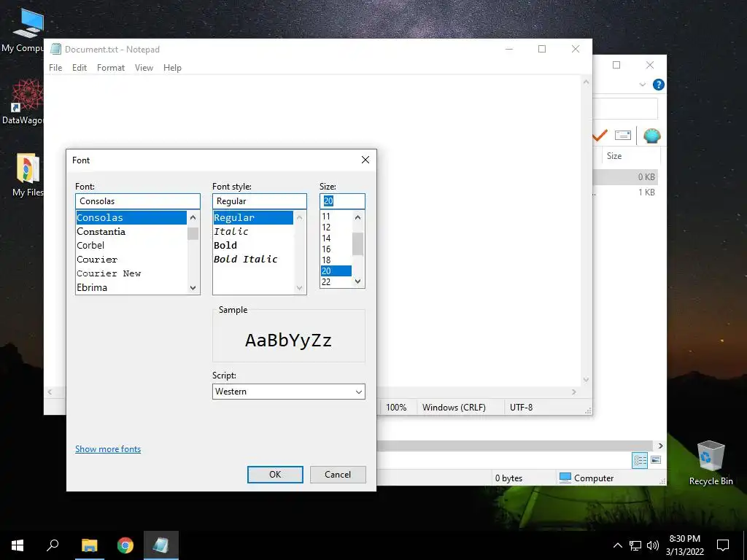Select Consolas in the font list

point(131,217)
